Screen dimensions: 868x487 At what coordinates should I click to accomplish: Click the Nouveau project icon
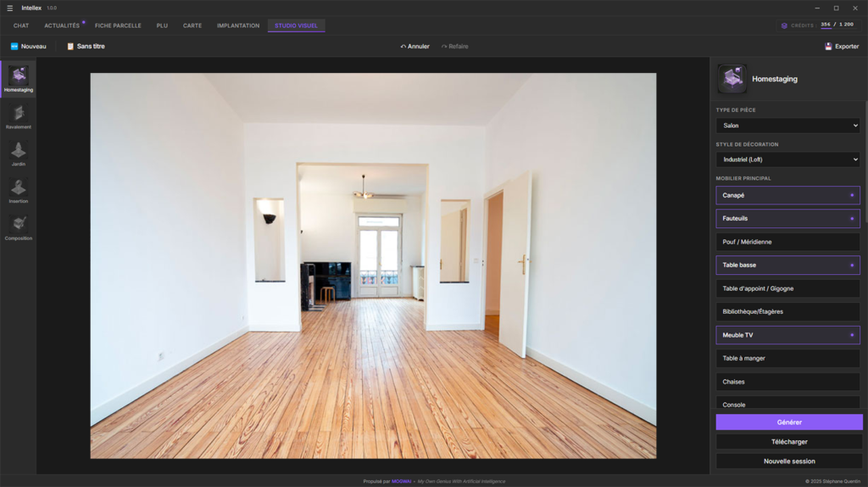click(14, 47)
